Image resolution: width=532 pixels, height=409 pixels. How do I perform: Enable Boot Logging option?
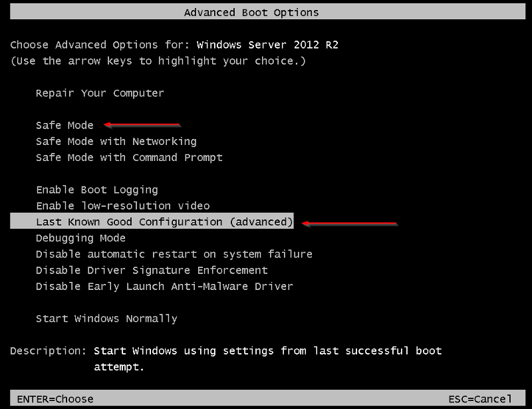tap(96, 190)
